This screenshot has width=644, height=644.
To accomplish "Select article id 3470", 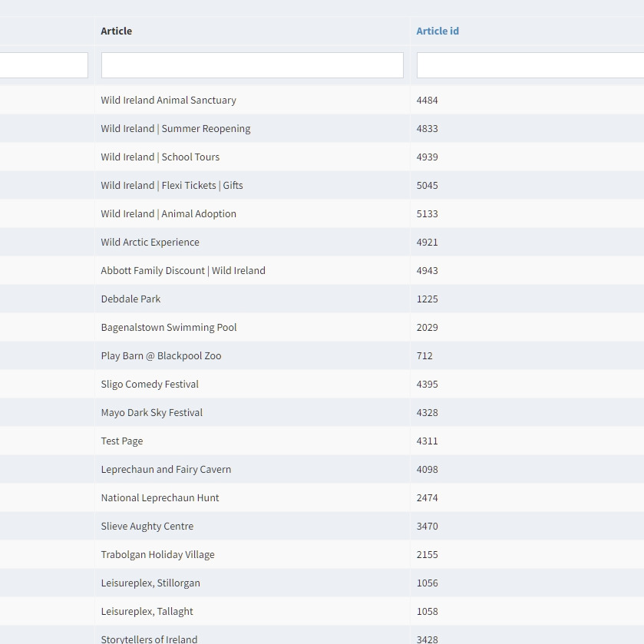I will tap(427, 525).
